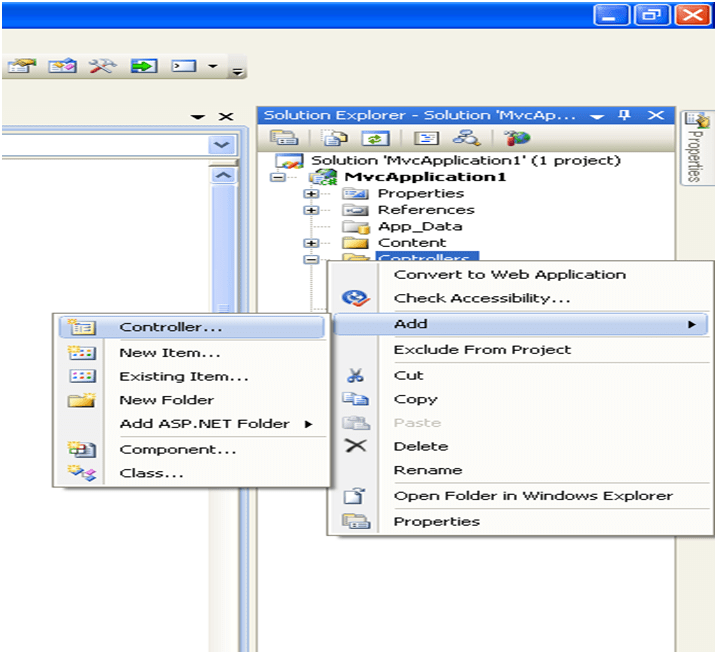Click the scissors Cut icon
This screenshot has height=654, width=717.
coord(355,376)
